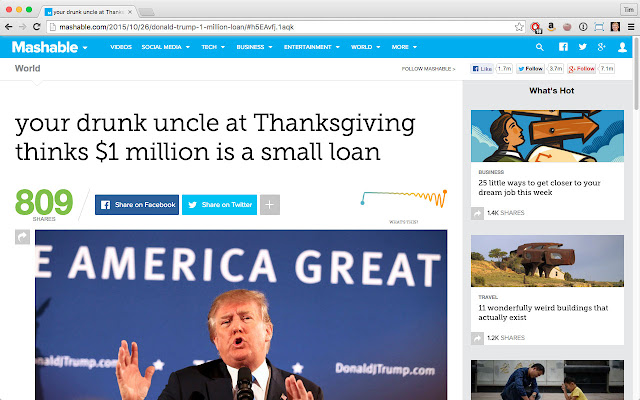Open the Videos nav item
This screenshot has height=400, width=640.
coord(121,47)
